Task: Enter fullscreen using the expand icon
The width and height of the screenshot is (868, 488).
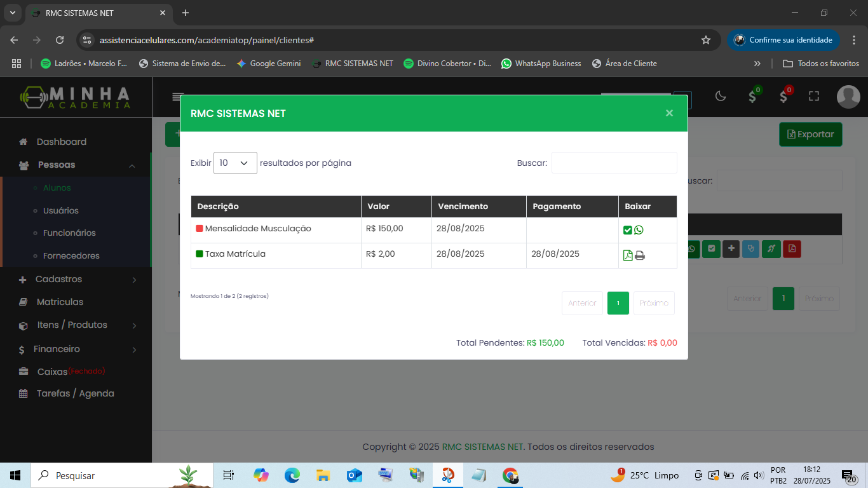Action: [814, 96]
